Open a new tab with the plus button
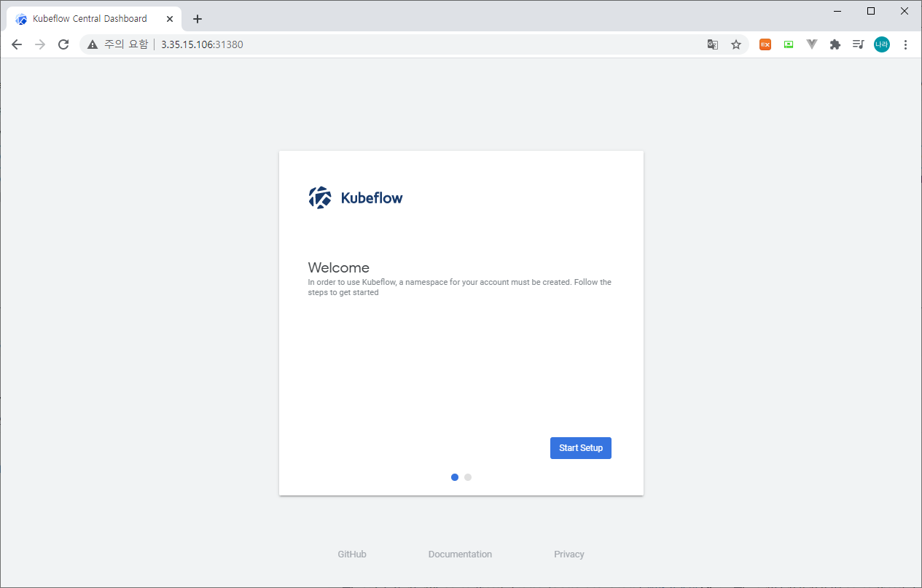This screenshot has height=588, width=922. pyautogui.click(x=198, y=19)
